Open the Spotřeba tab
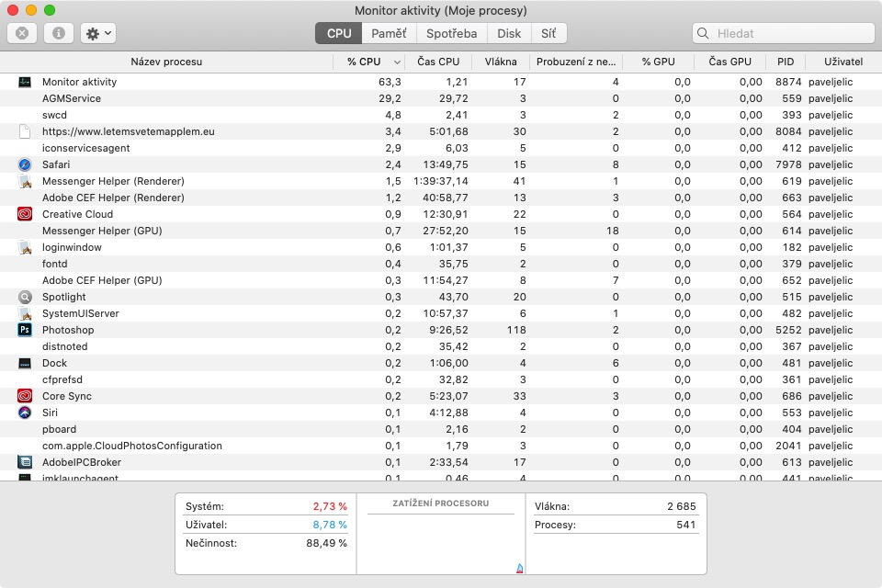The width and height of the screenshot is (882, 588). pyautogui.click(x=451, y=33)
